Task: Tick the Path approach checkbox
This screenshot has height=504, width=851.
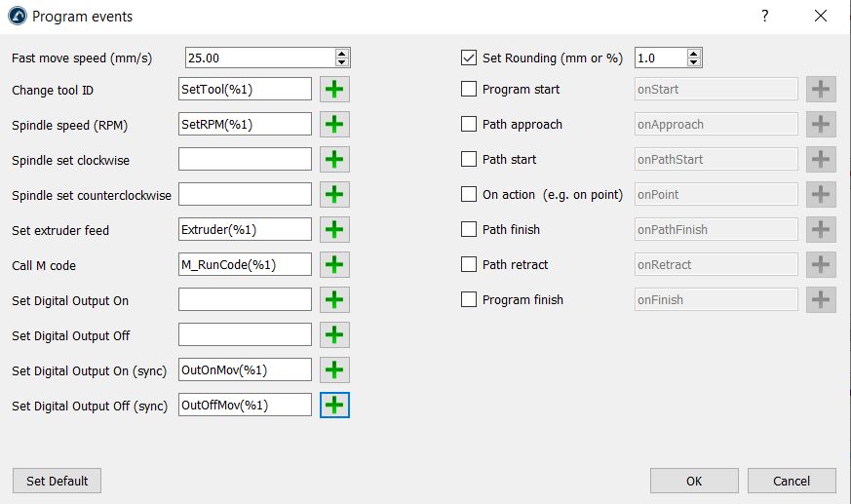Action: 469,125
